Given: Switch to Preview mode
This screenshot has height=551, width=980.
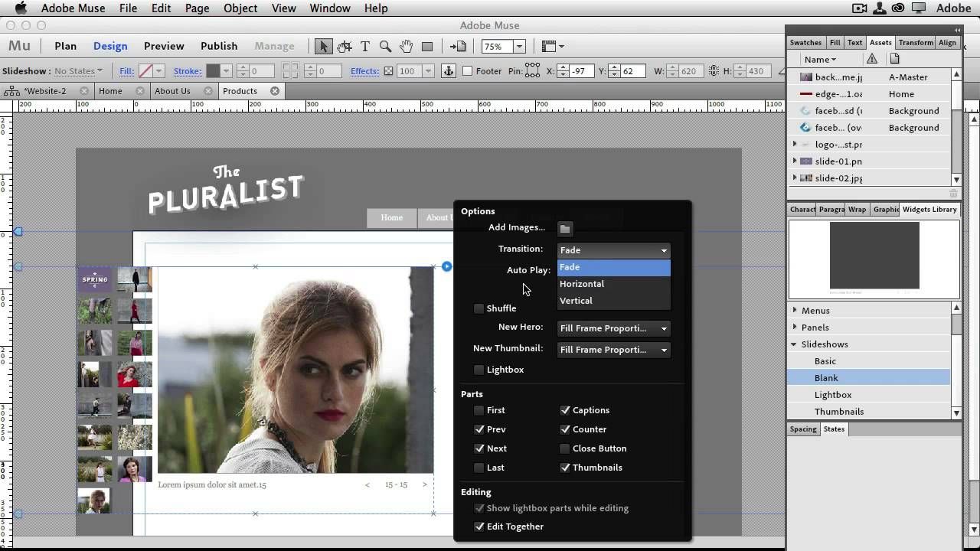Looking at the screenshot, I should [164, 46].
